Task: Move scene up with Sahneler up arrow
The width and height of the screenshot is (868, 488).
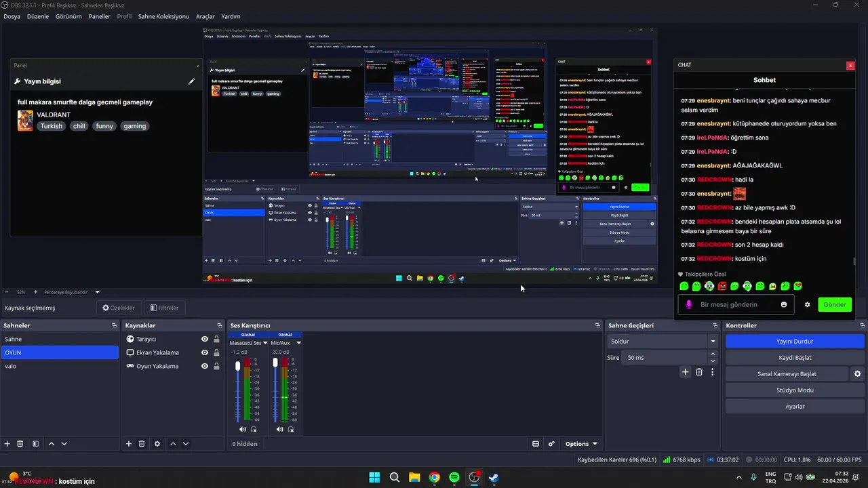Action: point(52,444)
